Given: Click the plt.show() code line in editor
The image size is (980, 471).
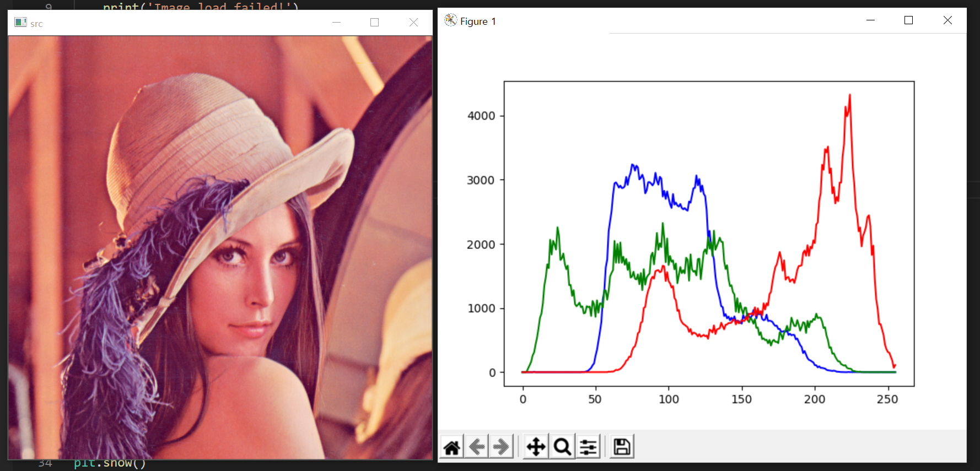Looking at the screenshot, I should (110, 463).
